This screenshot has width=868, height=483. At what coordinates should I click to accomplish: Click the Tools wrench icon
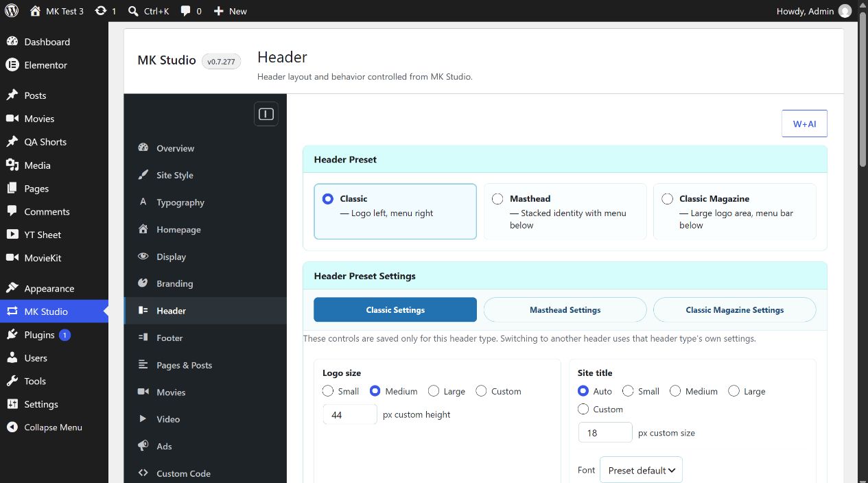coord(12,381)
